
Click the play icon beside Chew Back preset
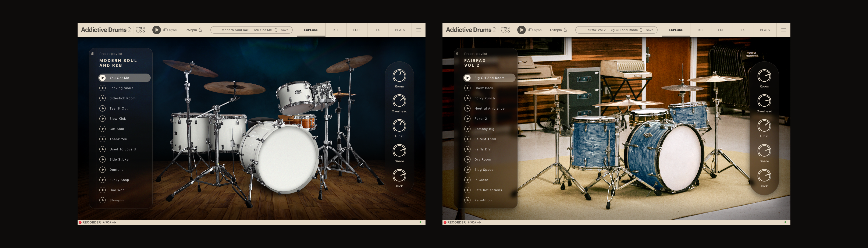[468, 88]
